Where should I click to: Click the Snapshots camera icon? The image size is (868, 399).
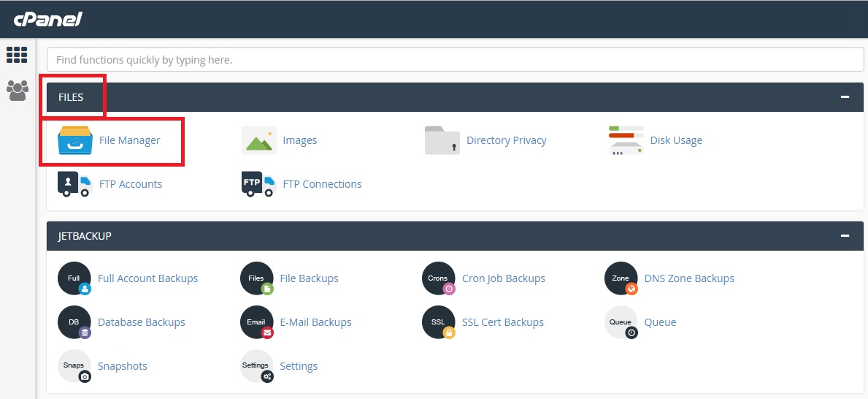(x=74, y=365)
